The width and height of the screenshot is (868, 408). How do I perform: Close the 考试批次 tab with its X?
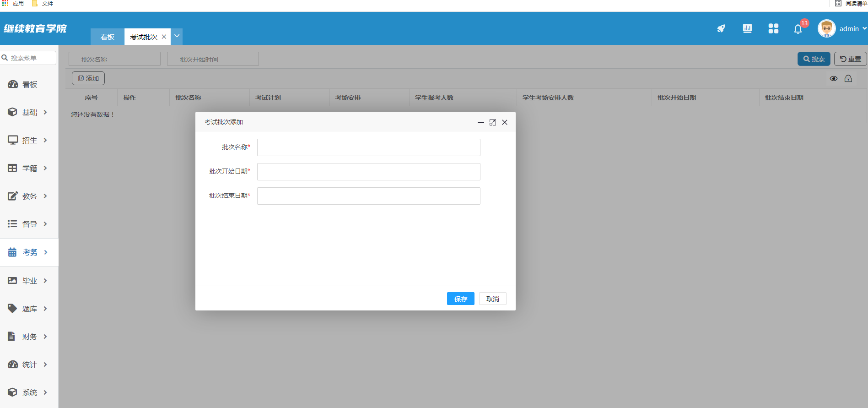(x=164, y=37)
